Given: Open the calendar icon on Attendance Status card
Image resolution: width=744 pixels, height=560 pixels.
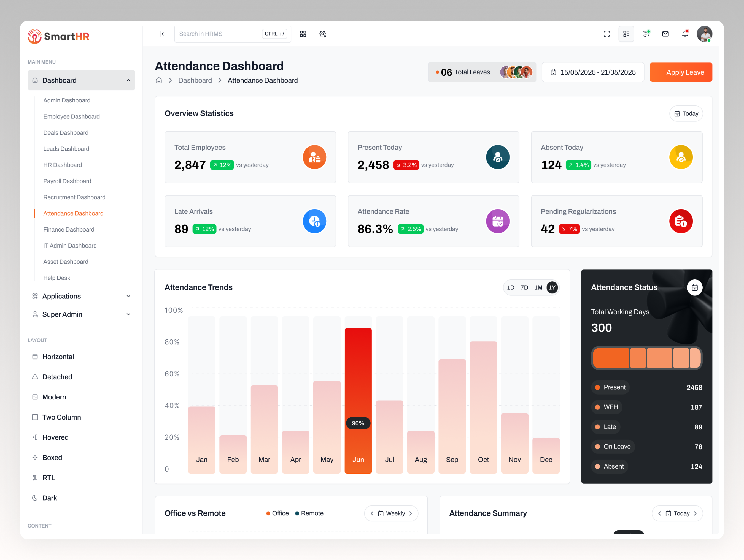Looking at the screenshot, I should tap(695, 287).
